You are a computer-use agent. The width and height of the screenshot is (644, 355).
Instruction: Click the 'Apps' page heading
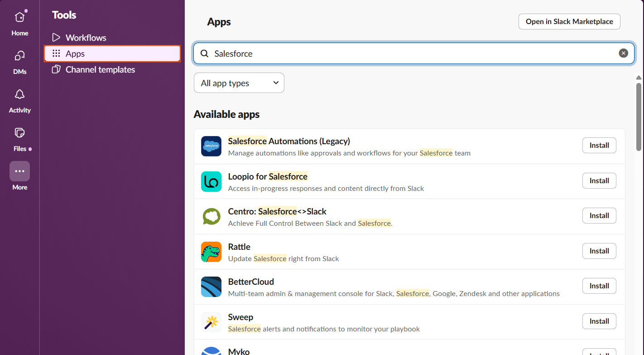(219, 22)
